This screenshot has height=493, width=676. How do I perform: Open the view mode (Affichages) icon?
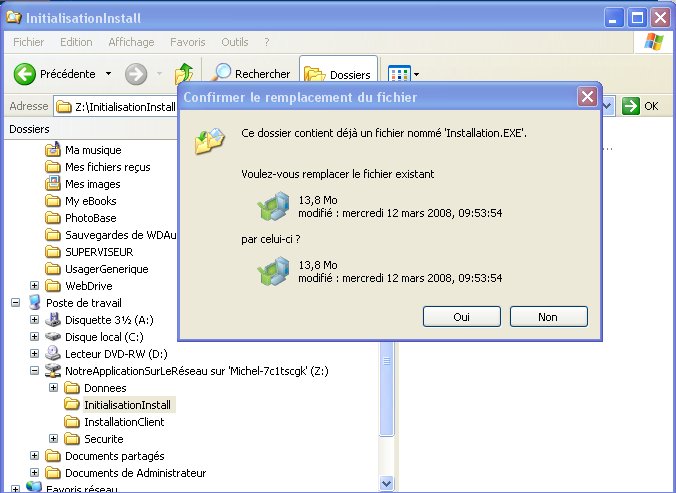pos(399,74)
